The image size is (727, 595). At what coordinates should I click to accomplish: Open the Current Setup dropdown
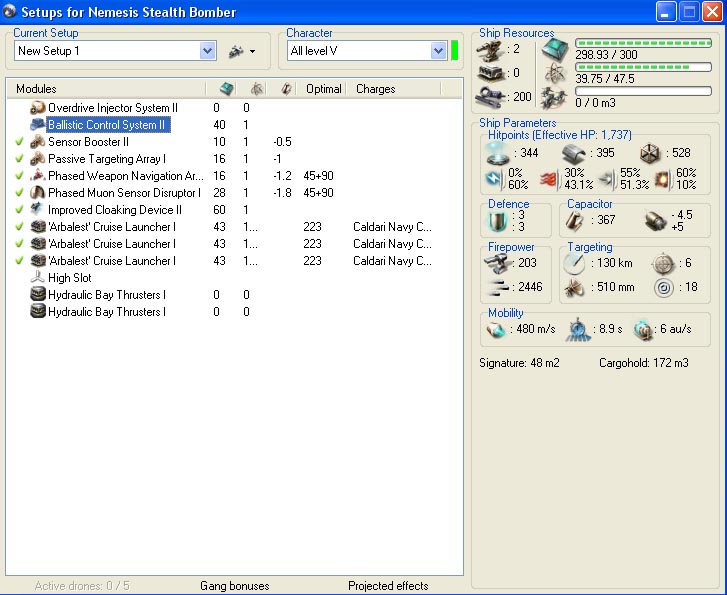coord(208,51)
